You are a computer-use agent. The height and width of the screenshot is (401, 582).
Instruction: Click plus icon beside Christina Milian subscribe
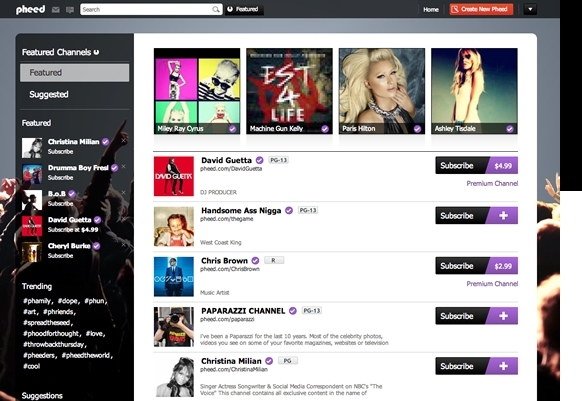point(503,366)
